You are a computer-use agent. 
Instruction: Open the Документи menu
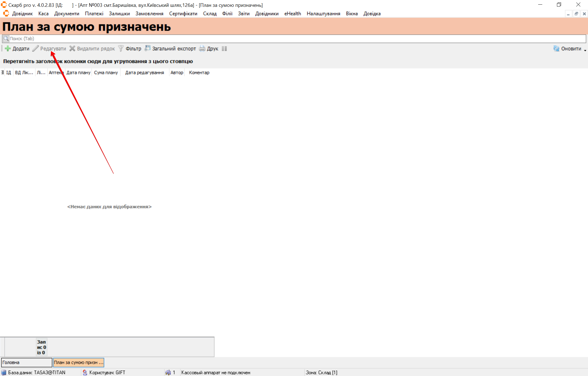66,14
